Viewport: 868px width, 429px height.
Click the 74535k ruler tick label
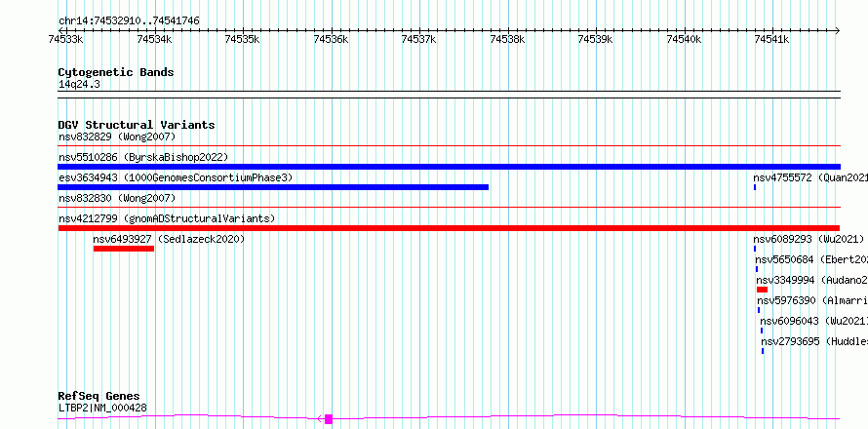(x=243, y=39)
